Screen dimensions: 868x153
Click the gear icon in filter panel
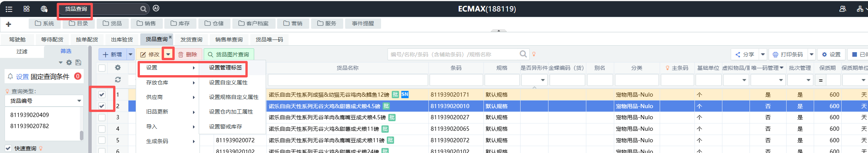[69, 62]
